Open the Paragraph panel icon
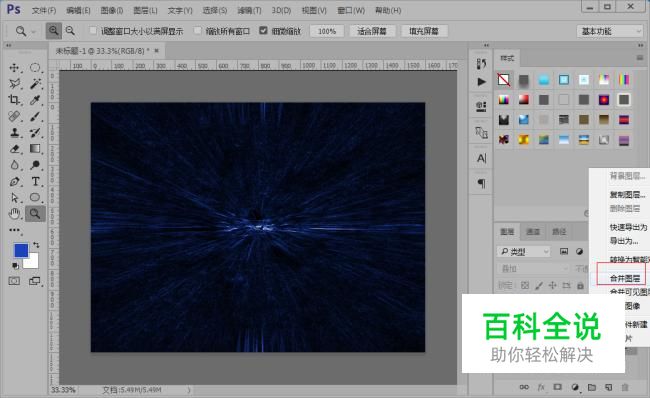This screenshot has width=650, height=398. pyautogui.click(x=481, y=183)
